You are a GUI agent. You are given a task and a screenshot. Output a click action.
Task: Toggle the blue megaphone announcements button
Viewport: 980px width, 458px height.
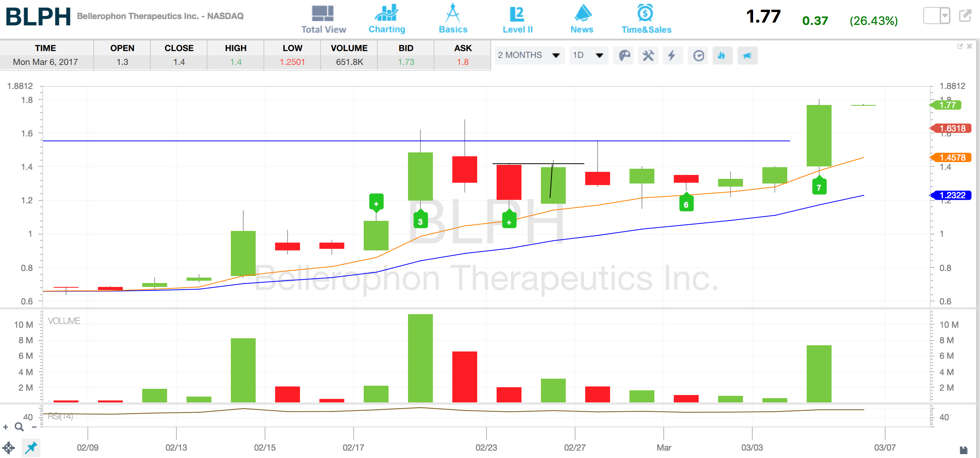[747, 56]
